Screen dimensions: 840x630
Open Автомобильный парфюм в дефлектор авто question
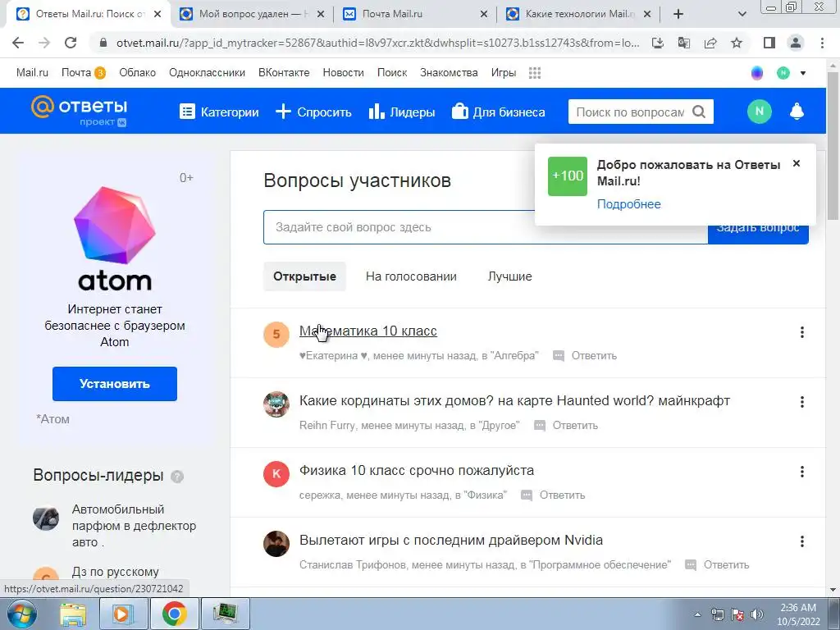click(134, 526)
